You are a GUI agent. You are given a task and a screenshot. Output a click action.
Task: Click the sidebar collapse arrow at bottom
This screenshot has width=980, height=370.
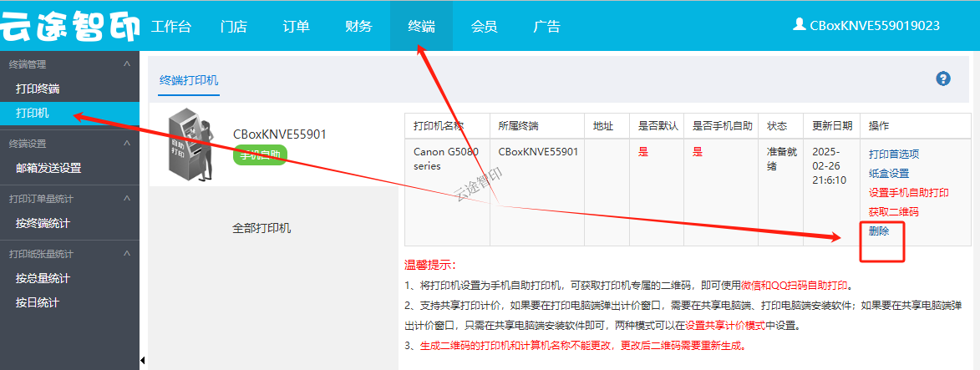142,361
